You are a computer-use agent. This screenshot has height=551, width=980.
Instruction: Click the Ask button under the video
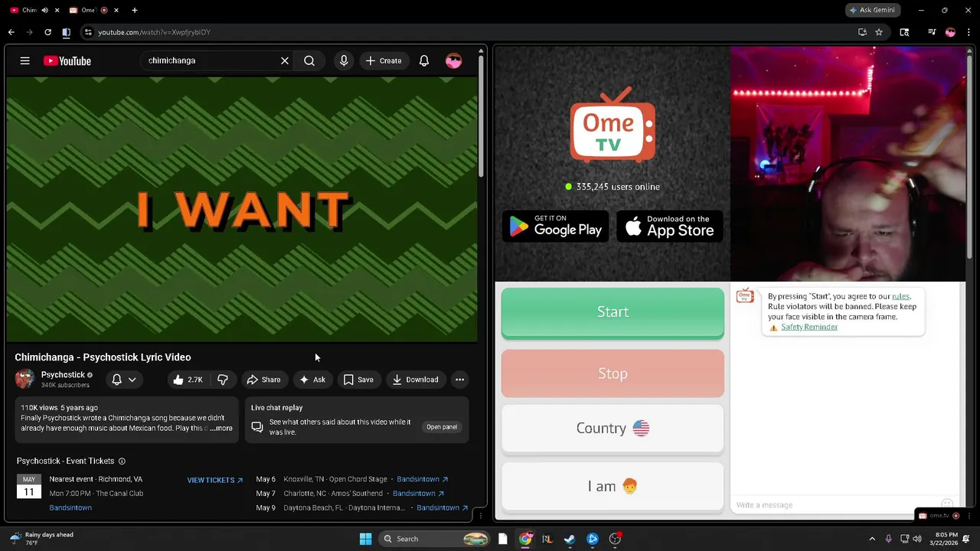[312, 380]
